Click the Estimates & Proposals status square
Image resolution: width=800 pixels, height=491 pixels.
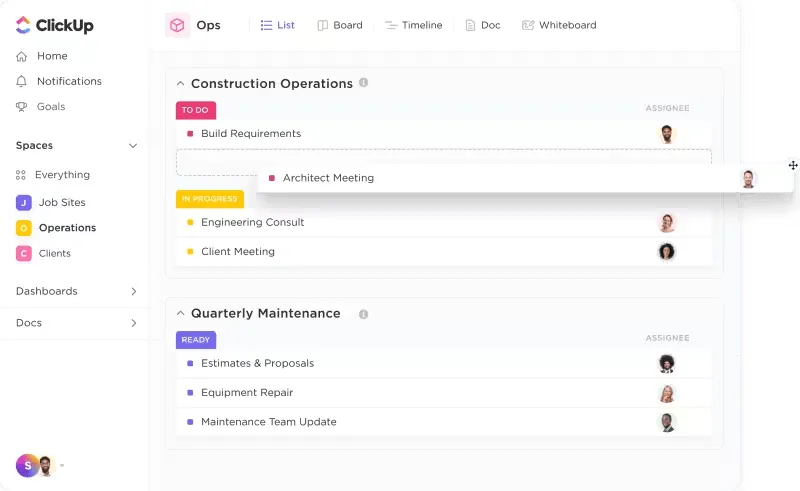pos(190,363)
